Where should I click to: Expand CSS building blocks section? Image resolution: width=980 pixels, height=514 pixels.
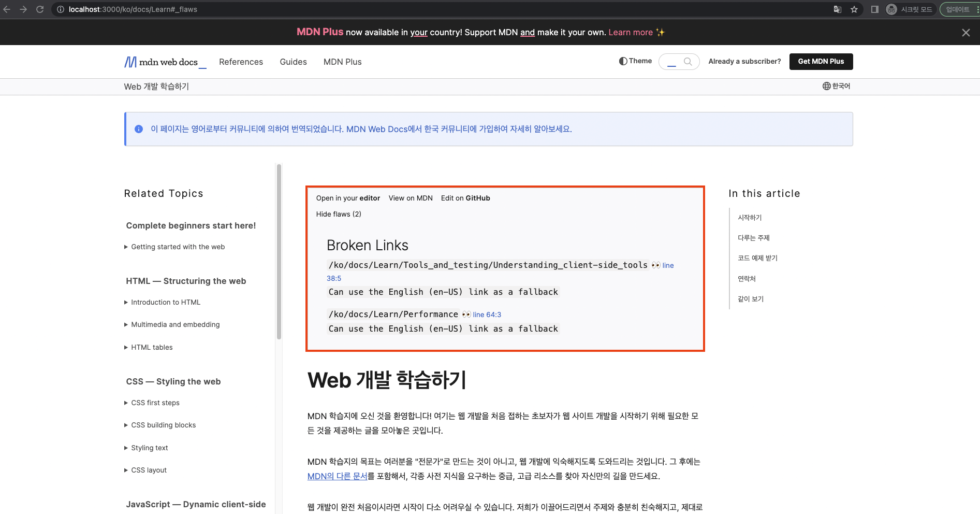point(160,425)
